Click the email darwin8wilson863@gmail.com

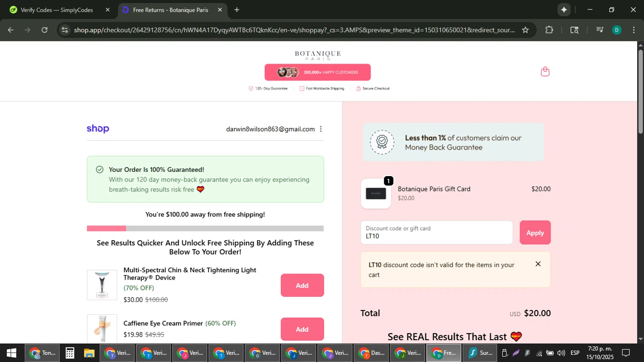(270, 129)
